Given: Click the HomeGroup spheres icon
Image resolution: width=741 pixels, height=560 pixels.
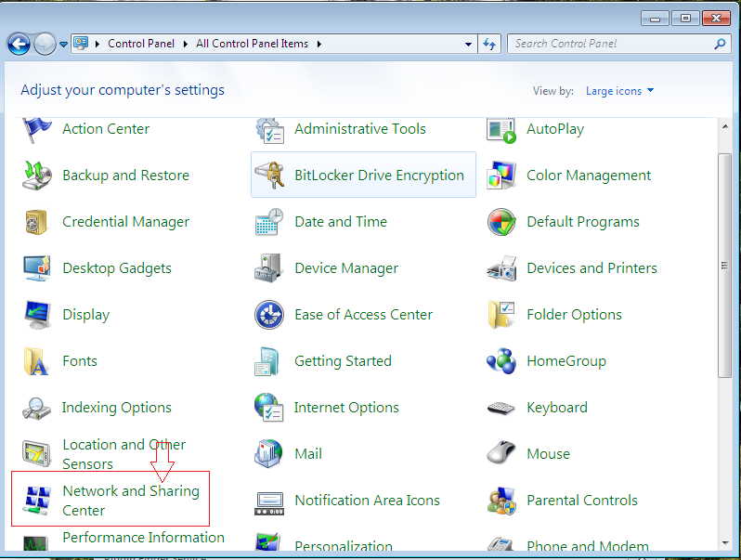Looking at the screenshot, I should [500, 361].
